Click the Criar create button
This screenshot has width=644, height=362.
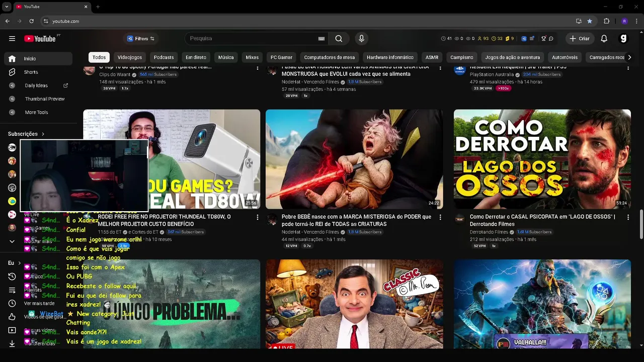[579, 39]
